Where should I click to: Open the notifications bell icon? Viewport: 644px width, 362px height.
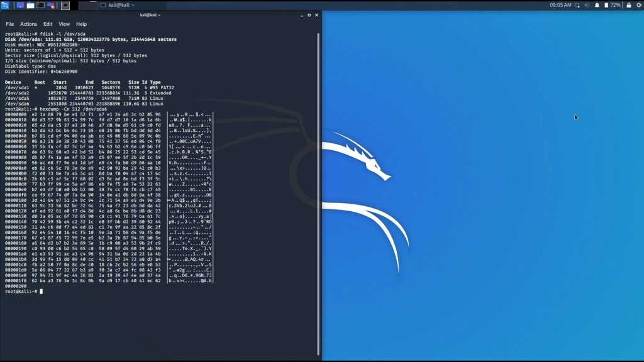(x=597, y=5)
